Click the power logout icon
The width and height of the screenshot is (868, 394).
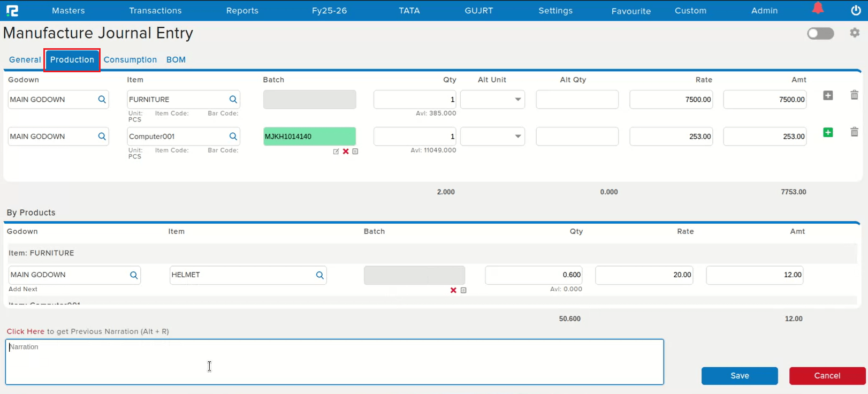tap(856, 10)
